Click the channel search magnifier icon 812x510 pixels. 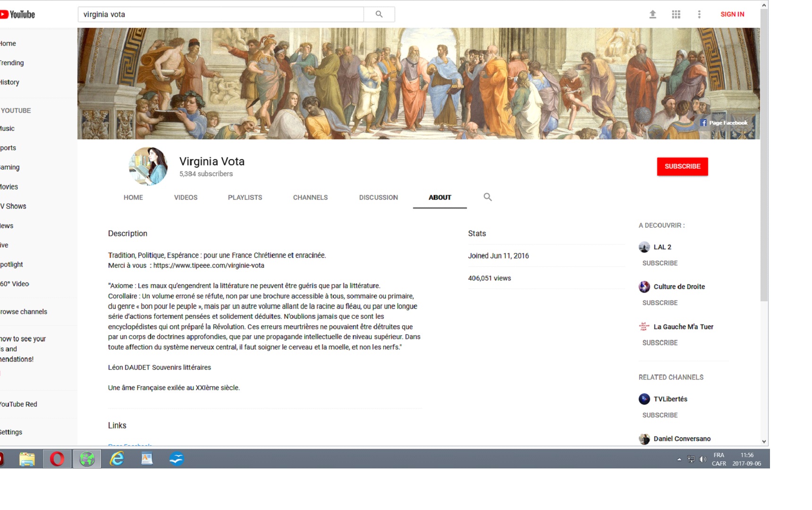488,197
